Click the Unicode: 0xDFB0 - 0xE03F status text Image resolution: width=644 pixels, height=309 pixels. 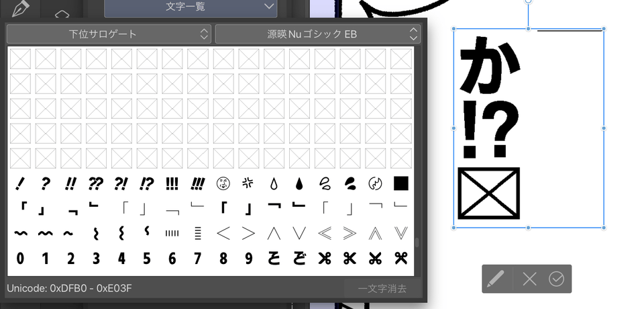(x=69, y=288)
